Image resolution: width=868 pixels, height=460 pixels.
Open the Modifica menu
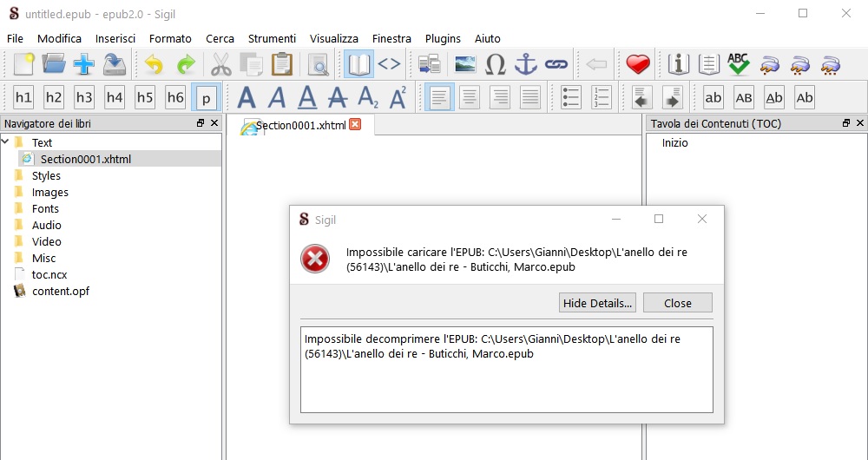pos(59,39)
